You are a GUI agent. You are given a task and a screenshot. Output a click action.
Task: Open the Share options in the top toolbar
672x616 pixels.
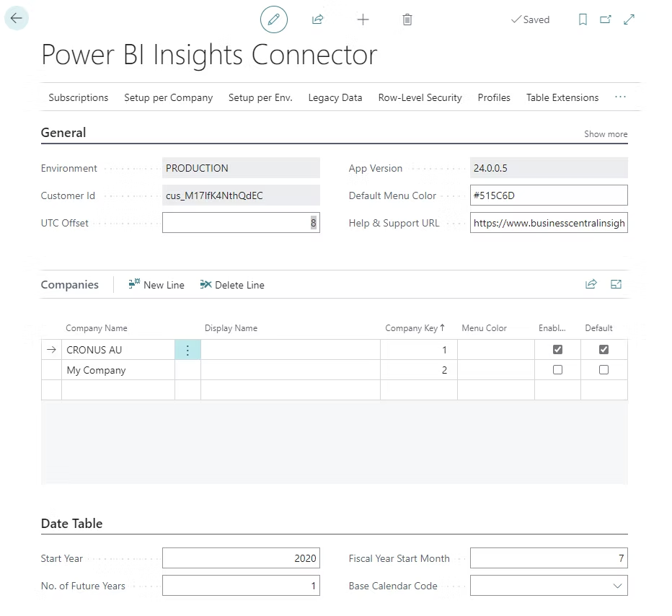[x=317, y=19]
